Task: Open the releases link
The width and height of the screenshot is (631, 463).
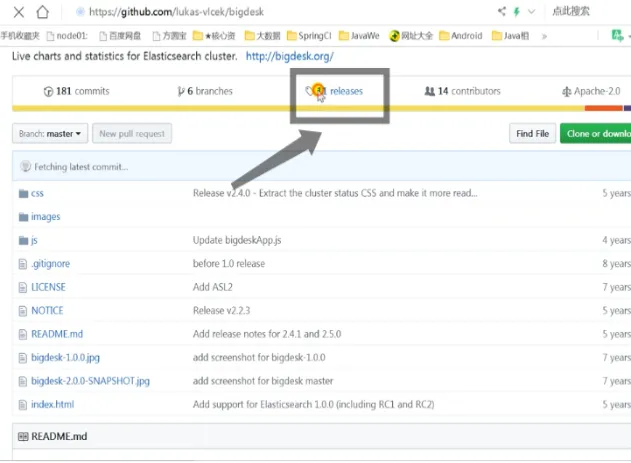Action: pyautogui.click(x=334, y=91)
